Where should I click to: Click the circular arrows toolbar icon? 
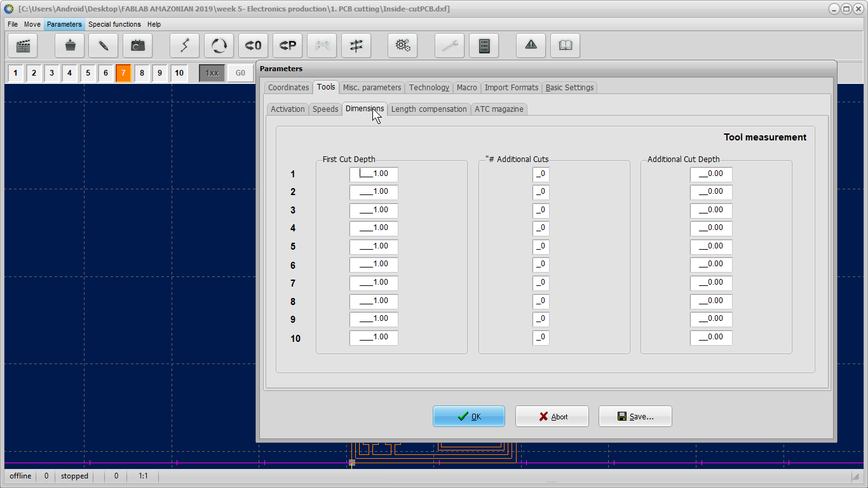coord(219,46)
